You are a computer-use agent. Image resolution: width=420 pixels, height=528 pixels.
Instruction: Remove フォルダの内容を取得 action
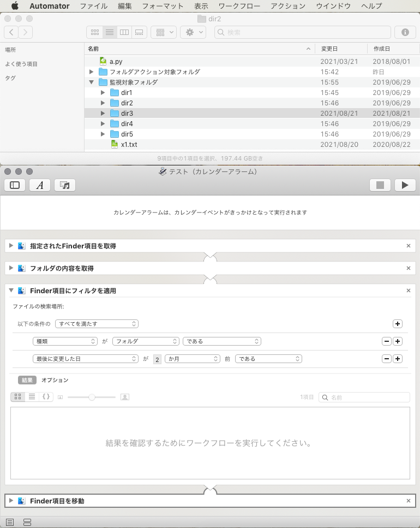click(x=408, y=268)
